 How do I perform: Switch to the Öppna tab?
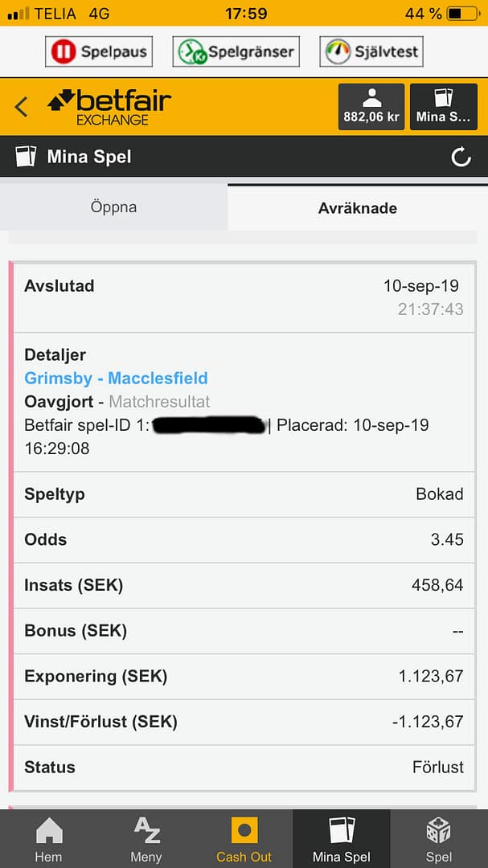[x=113, y=207]
